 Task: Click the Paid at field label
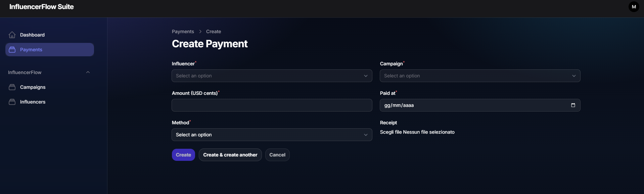[x=388, y=93]
